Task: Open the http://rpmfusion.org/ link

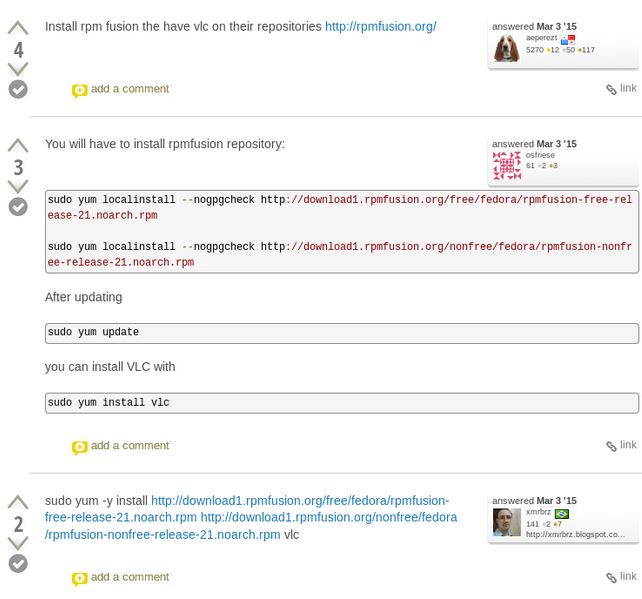Action: tap(381, 27)
